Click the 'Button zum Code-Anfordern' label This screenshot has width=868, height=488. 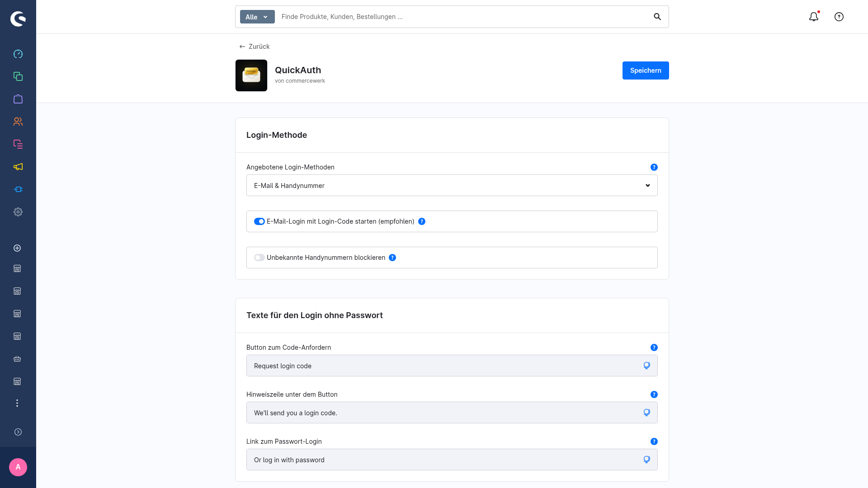click(288, 347)
